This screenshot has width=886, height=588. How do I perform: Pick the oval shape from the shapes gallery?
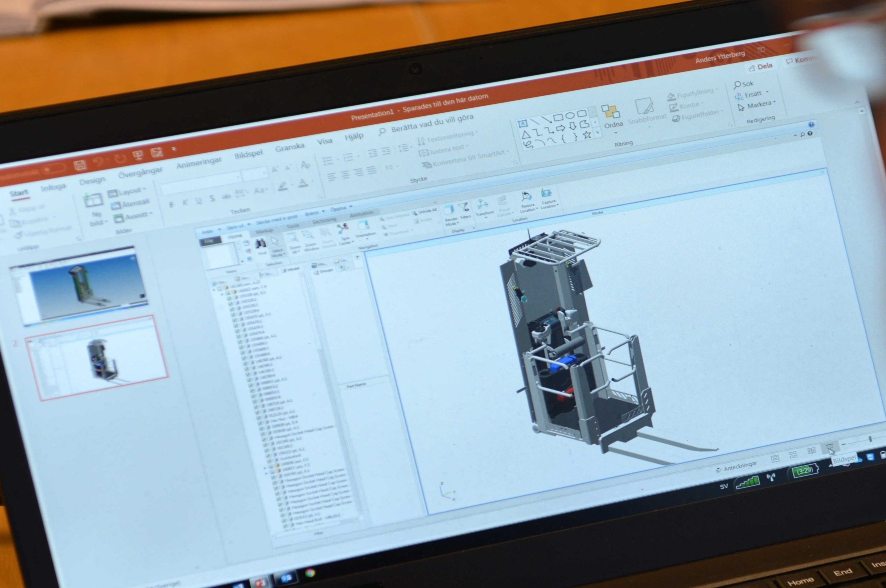click(x=570, y=115)
